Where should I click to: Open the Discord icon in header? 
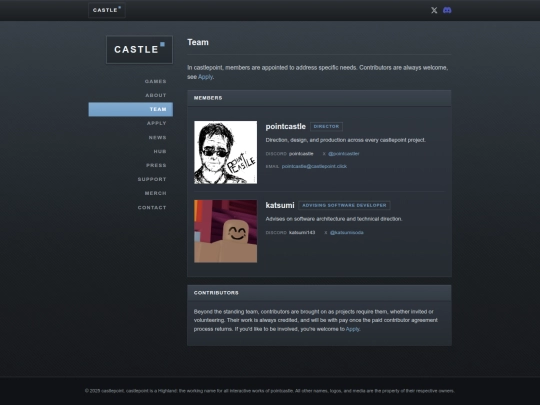(x=447, y=10)
